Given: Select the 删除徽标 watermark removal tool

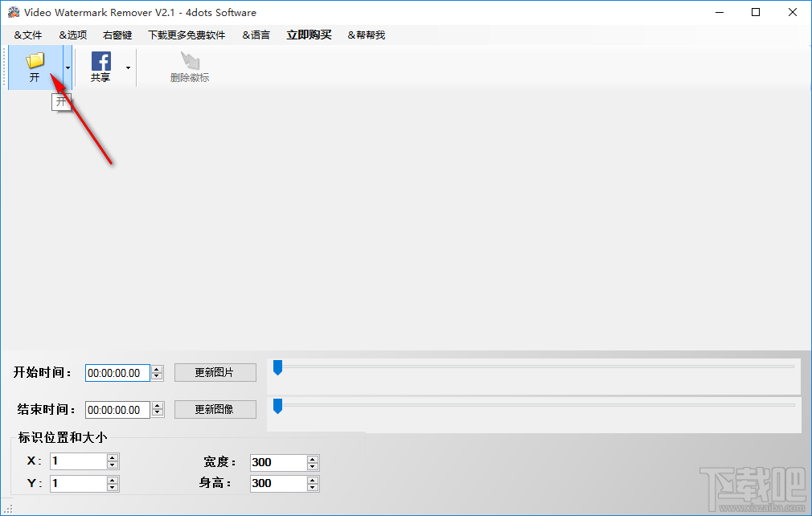Looking at the screenshot, I should click(190, 67).
